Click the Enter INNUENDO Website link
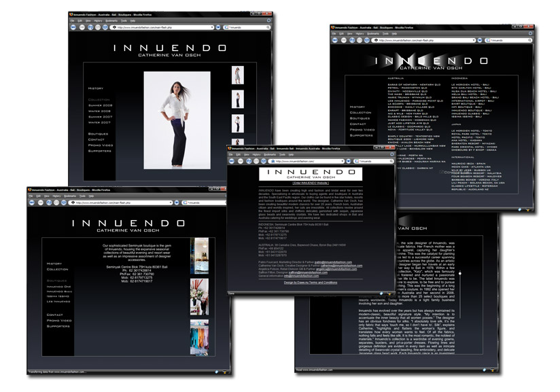Screen dimensions: 560x392 pos(311,183)
